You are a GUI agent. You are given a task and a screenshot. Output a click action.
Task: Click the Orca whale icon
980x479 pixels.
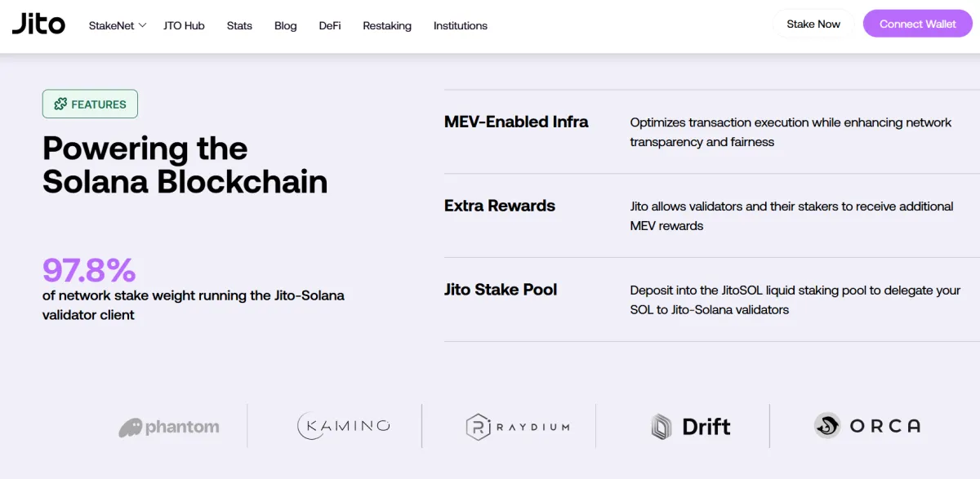tap(826, 425)
